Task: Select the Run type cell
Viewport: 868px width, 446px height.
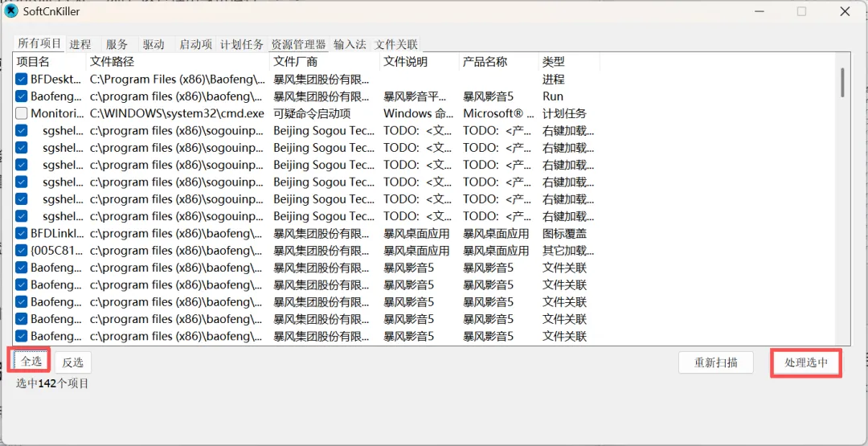Action: point(553,96)
